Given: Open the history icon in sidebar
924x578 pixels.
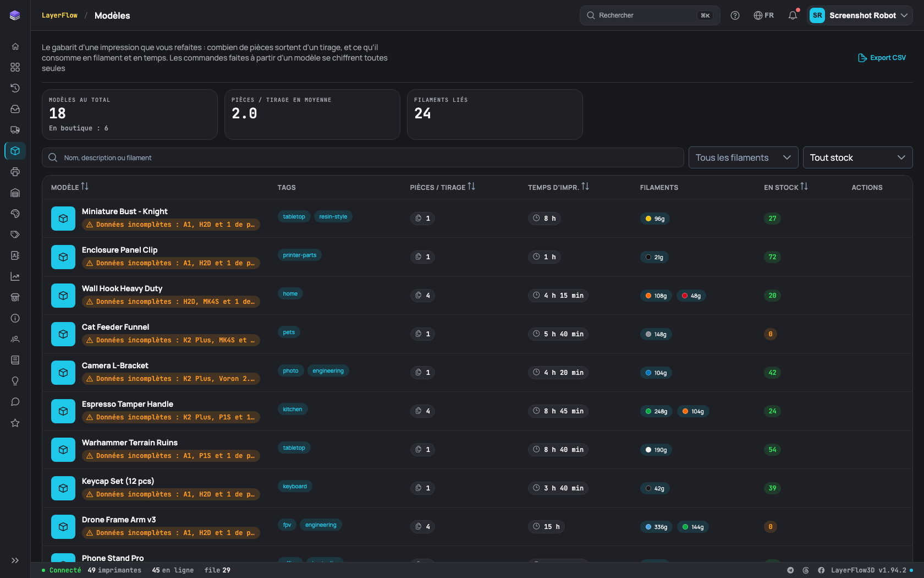Looking at the screenshot, I should (x=15, y=88).
